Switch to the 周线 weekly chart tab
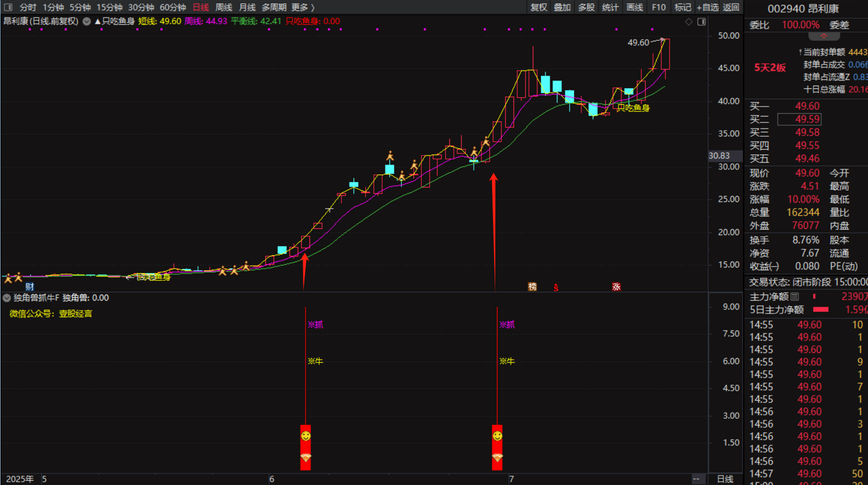The width and height of the screenshot is (868, 485). point(223,7)
